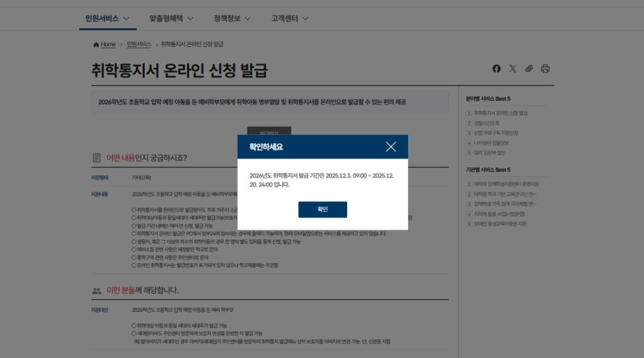Expand the 고객센터 menu chevron
644x358 pixels.
304,18
